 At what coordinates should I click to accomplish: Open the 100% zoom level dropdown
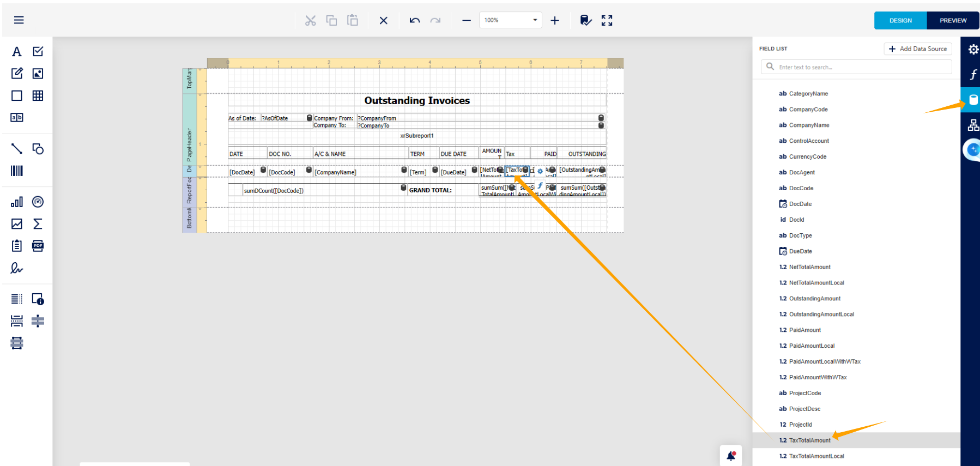coord(511,20)
